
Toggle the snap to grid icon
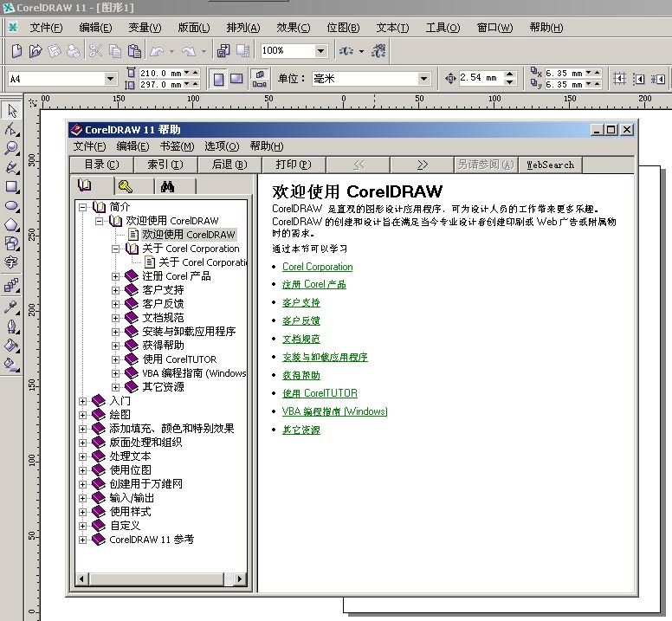pos(619,79)
